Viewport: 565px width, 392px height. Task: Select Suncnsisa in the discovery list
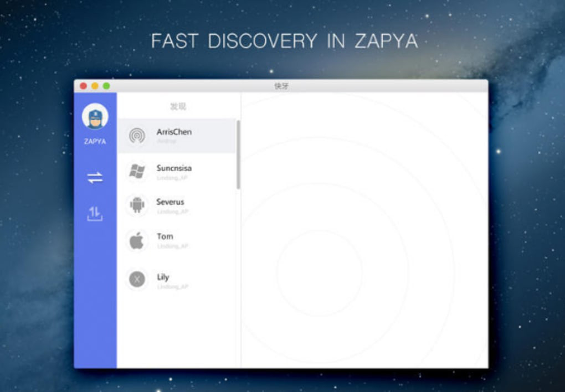point(174,168)
